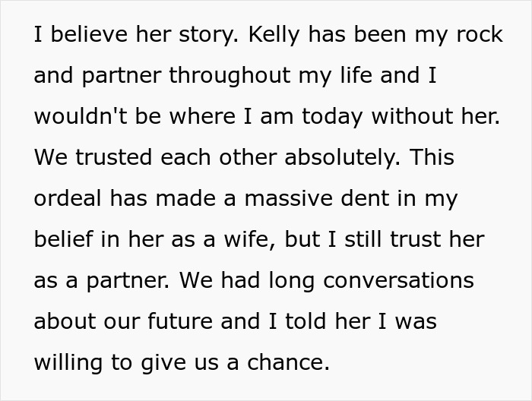Viewport: 532px width, 401px height.
Task: Click the word "future" in the text
Action: tap(180, 322)
